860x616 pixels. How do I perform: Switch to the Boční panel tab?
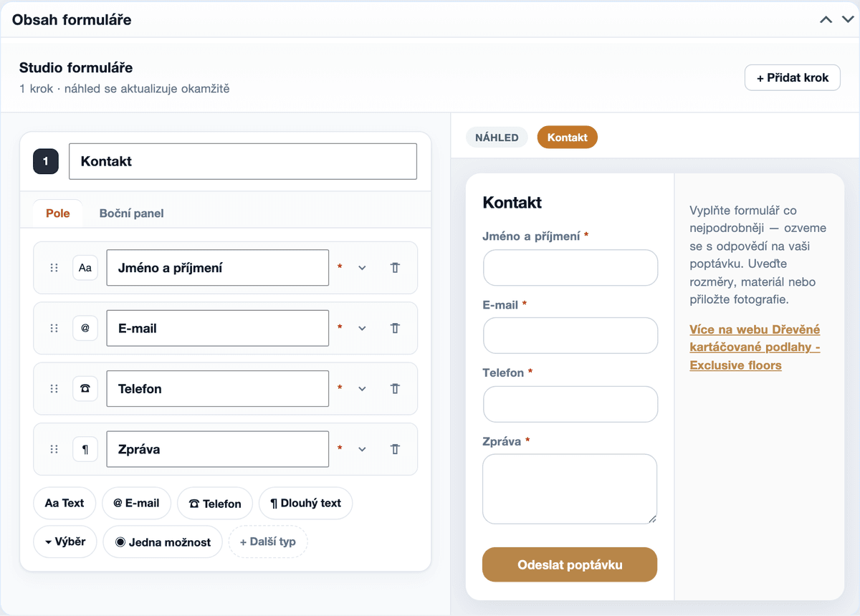(x=132, y=213)
